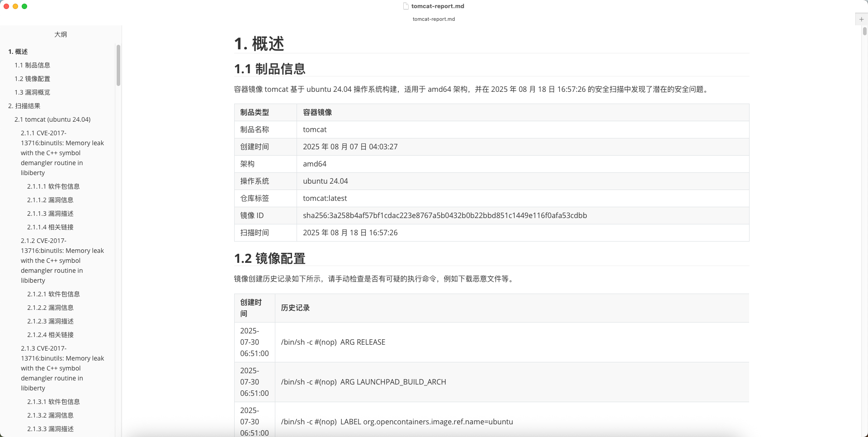The height and width of the screenshot is (437, 868).
Task: Go to 1.2 镜像配置 in the outline
Action: pyautogui.click(x=32, y=79)
